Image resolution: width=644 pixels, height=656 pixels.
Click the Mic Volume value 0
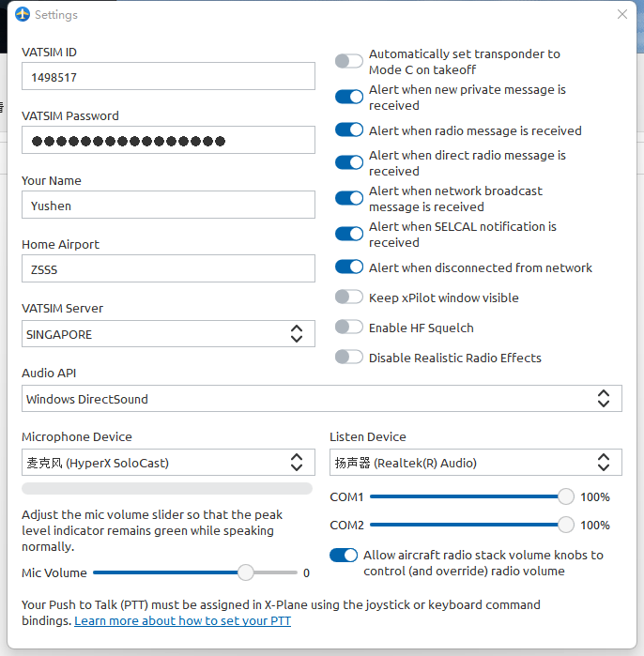tap(306, 573)
